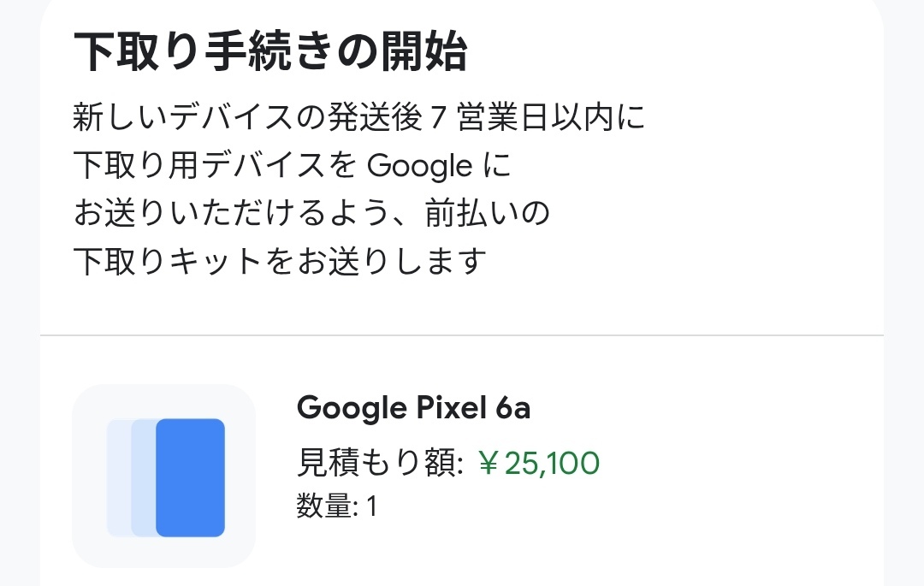The image size is (924, 586).
Task: Click the word Google in the description
Action: coord(419,167)
